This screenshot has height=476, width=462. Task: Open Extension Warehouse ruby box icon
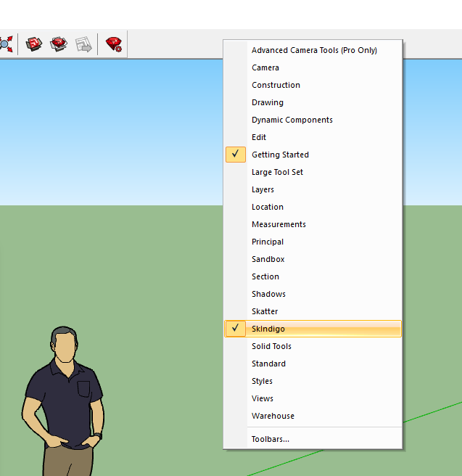pos(59,44)
